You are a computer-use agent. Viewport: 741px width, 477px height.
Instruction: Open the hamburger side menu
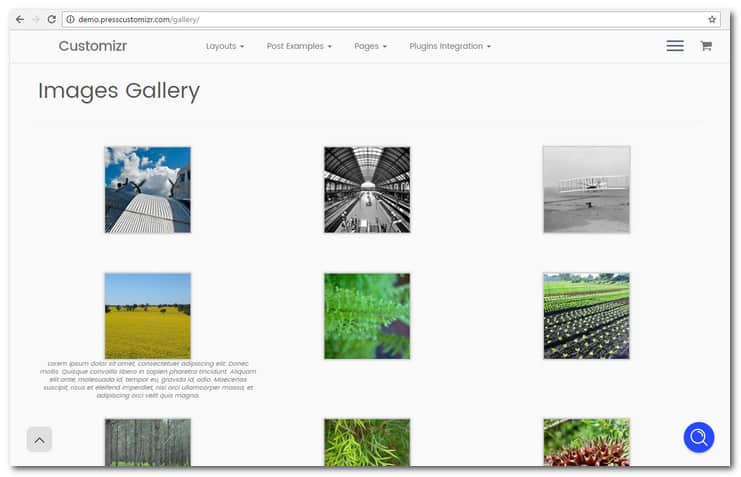coord(675,46)
